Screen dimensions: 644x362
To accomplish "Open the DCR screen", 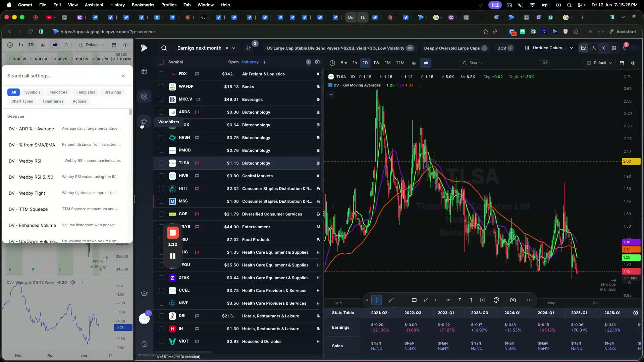I will [505, 48].
